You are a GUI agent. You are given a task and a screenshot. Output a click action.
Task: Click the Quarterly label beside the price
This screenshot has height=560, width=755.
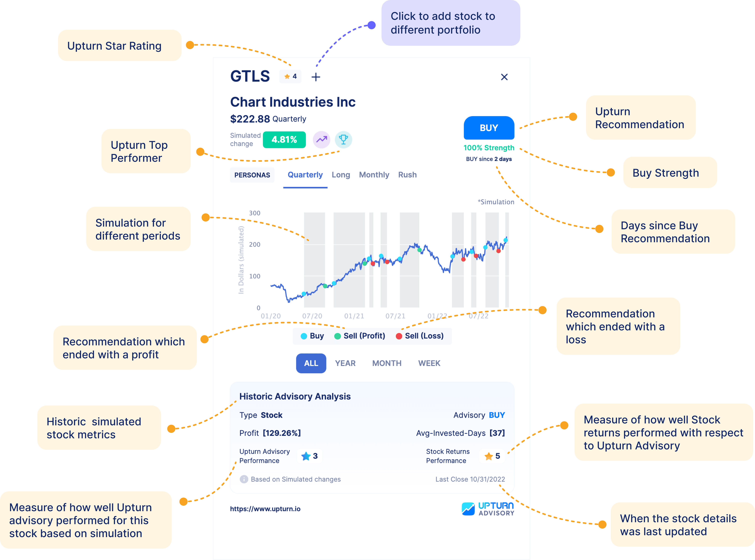pos(289,119)
